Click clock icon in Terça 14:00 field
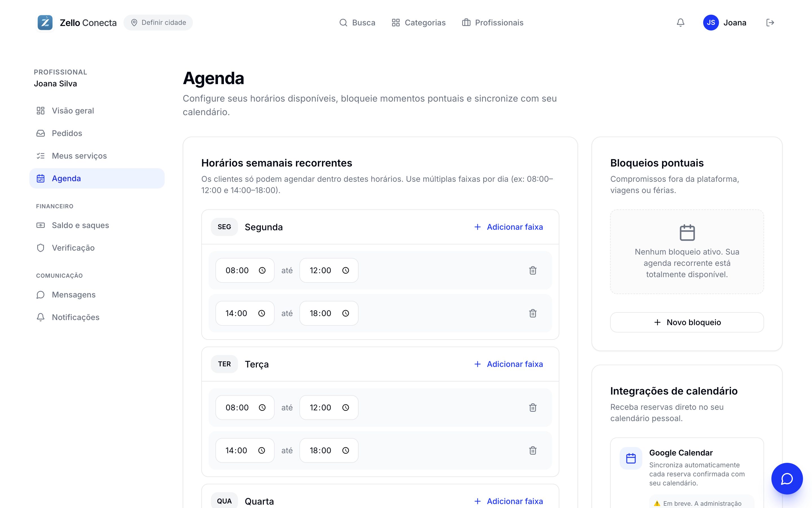 coord(261,450)
